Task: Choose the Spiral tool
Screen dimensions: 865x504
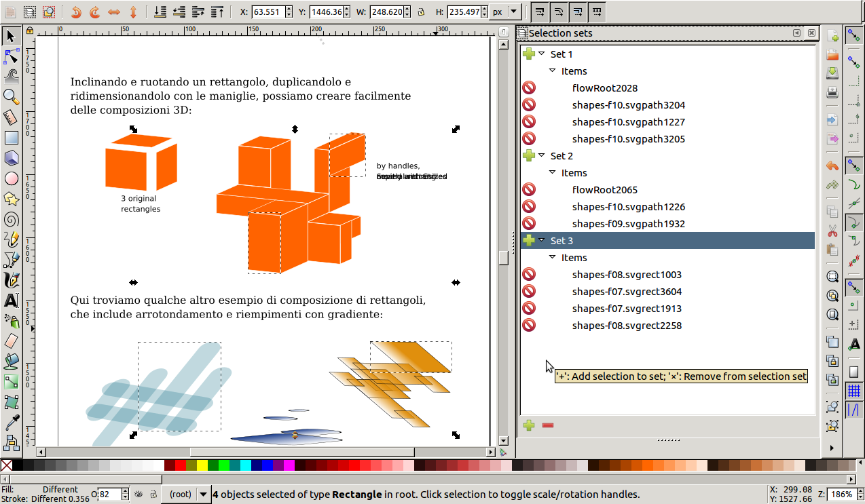Action: 11,219
